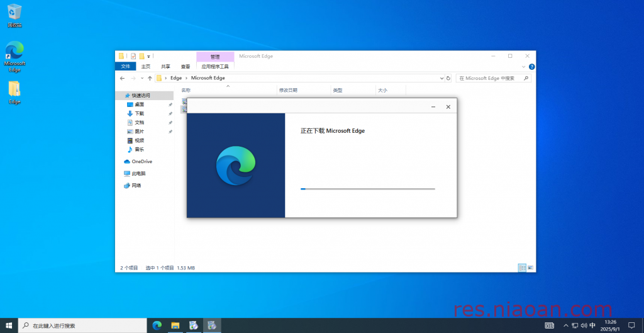Open Explorer help with the blue question mark
644x333 pixels.
[x=531, y=67]
